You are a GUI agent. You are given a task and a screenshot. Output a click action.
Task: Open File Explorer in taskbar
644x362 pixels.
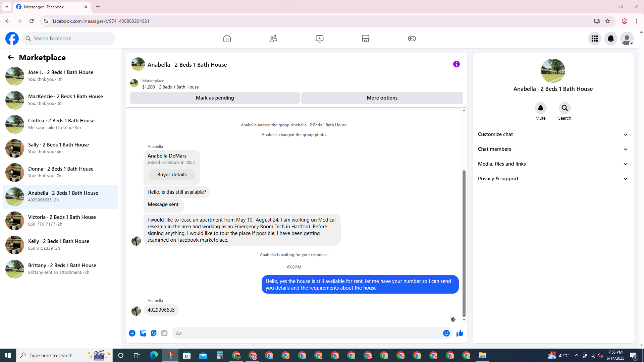[483, 355]
